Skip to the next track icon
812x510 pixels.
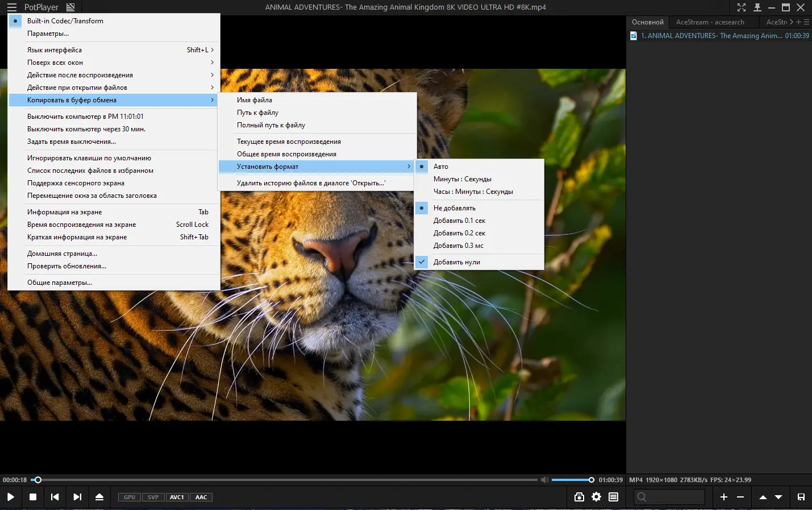77,497
